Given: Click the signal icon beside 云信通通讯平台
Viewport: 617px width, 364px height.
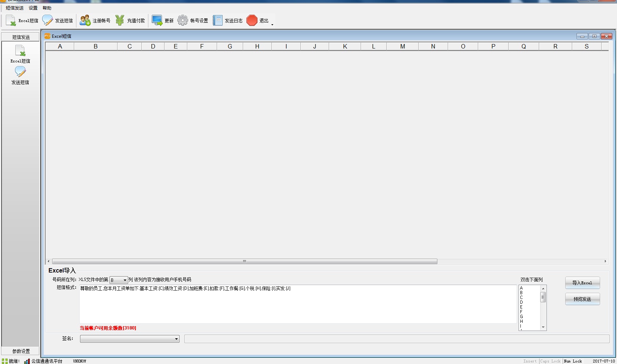Looking at the screenshot, I should [27, 361].
